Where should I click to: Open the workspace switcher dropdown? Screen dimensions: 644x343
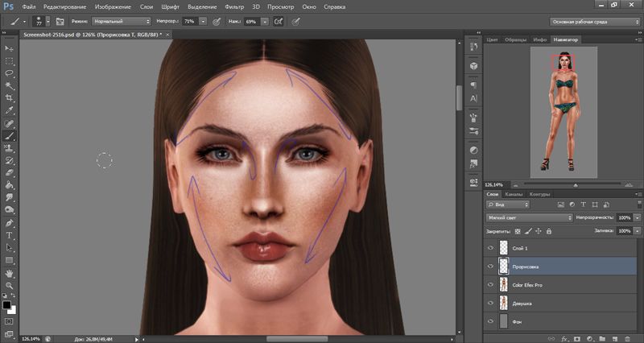[594, 22]
